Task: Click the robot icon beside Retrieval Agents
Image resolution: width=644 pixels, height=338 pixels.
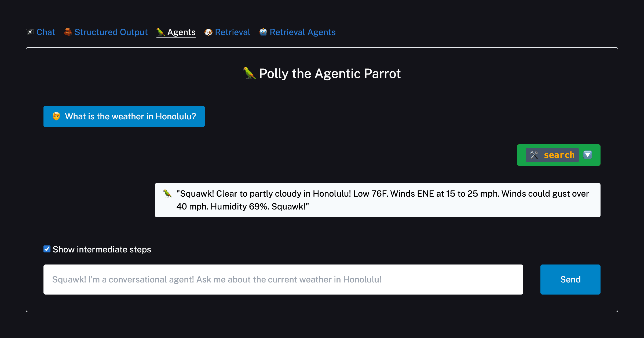Action: coord(263,32)
